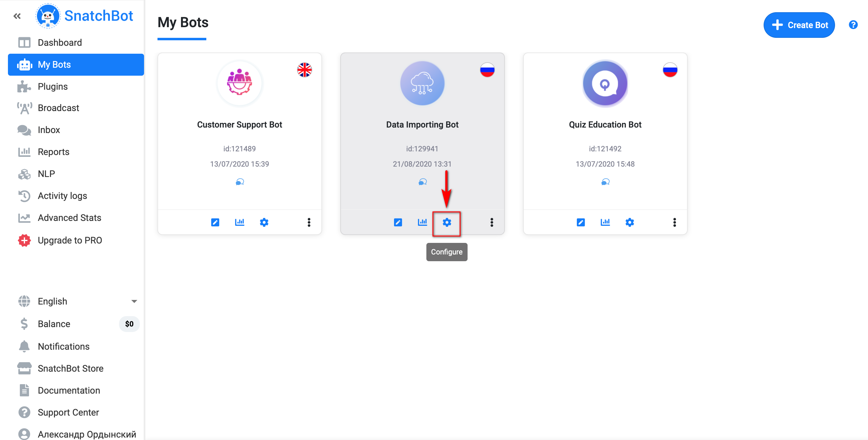Click the Configure icon on Data Importing Bot
Screen dimensions: 868x440
pos(447,222)
